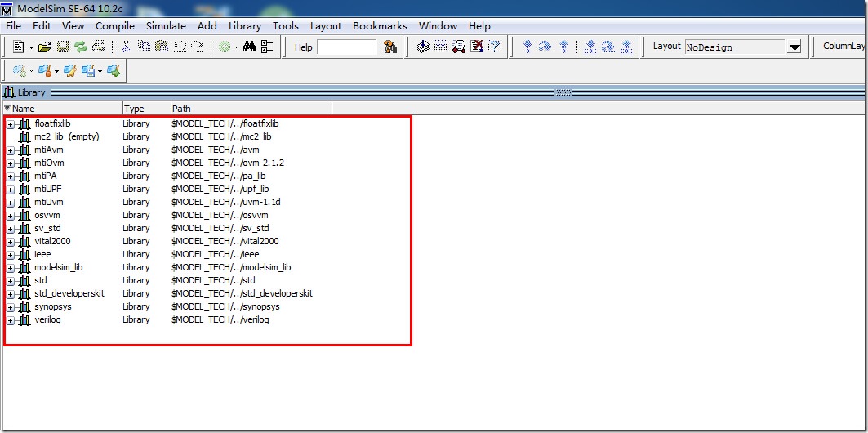Select the mc2_lib (empty) library row

(66, 136)
